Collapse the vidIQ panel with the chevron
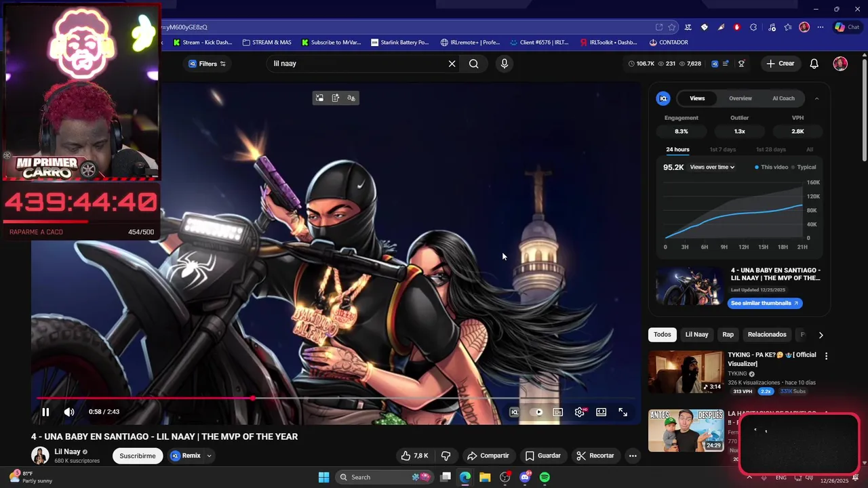This screenshot has width=868, height=488. coord(816,98)
